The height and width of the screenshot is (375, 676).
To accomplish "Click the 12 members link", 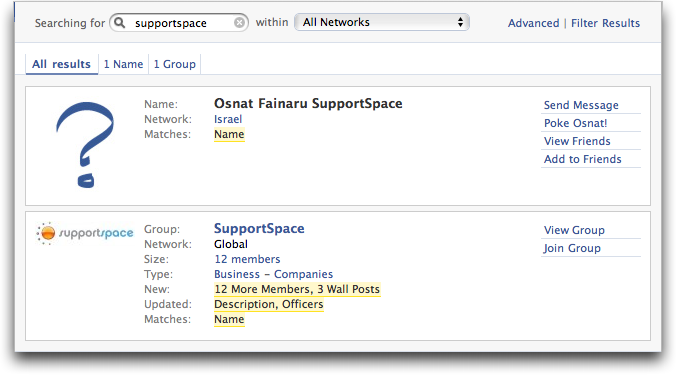I will (247, 259).
